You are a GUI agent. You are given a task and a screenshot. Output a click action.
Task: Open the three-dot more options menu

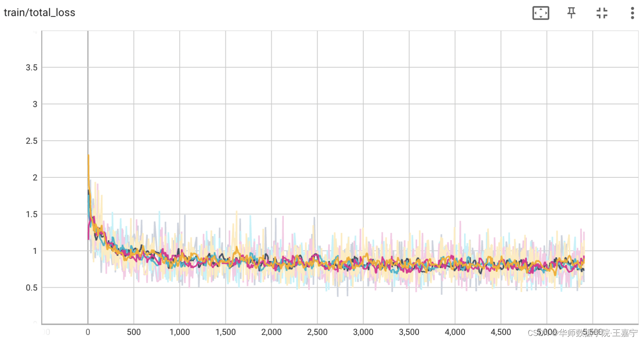632,13
